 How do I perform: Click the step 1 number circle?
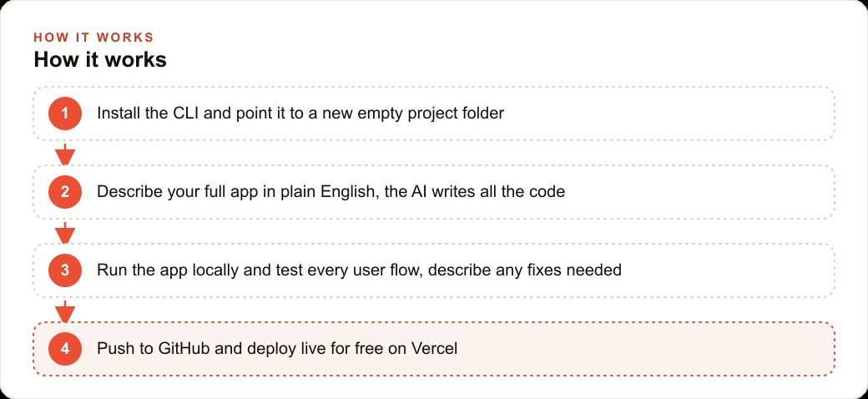[x=65, y=114]
